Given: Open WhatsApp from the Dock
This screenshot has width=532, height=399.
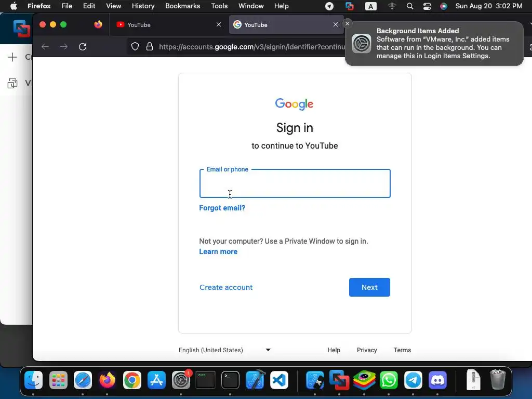Looking at the screenshot, I should pyautogui.click(x=389, y=380).
